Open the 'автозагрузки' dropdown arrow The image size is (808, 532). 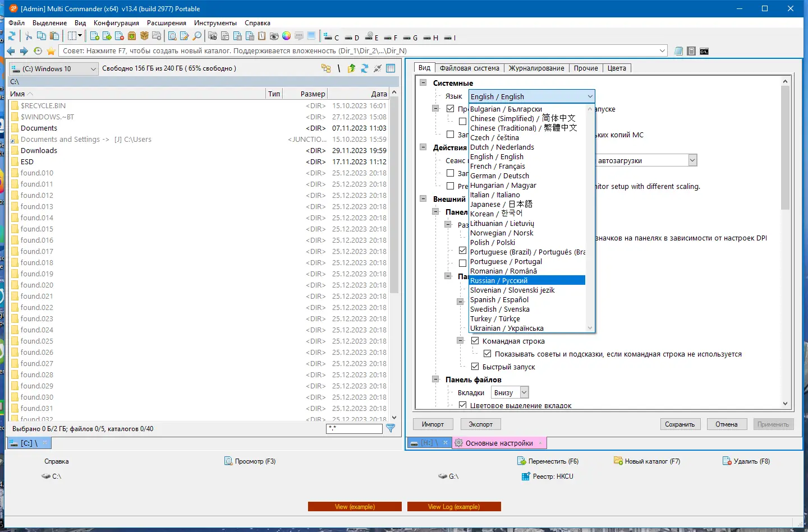692,160
